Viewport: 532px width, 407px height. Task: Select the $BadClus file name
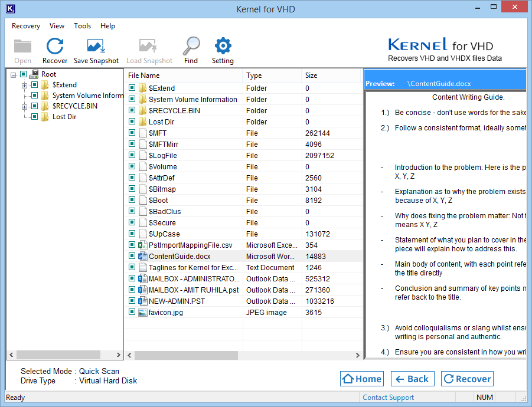[165, 212]
